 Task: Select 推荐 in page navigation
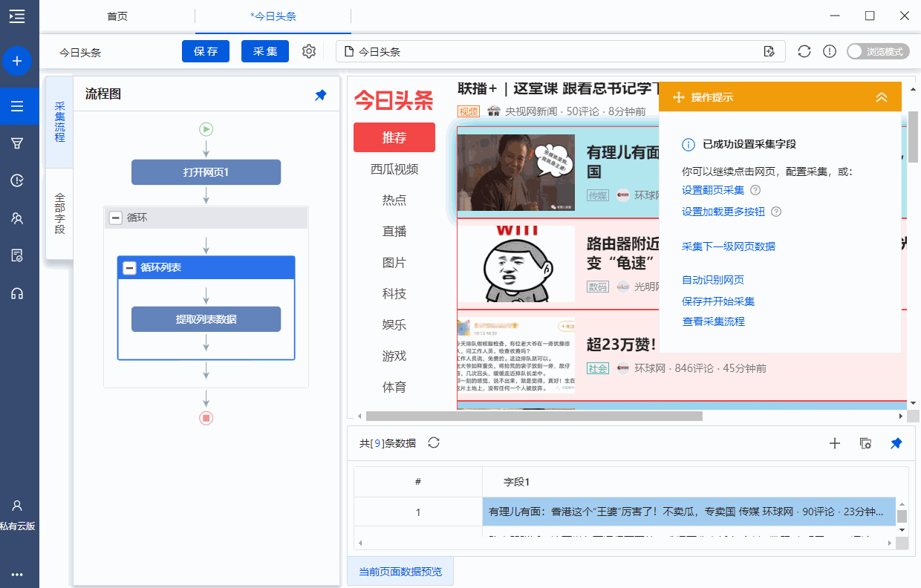[x=394, y=137]
